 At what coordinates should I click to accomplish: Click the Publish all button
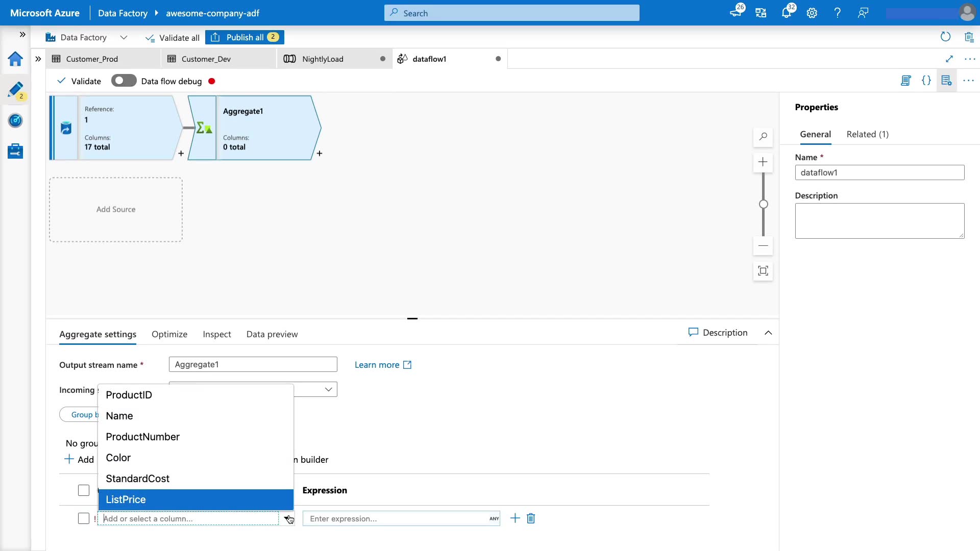[x=245, y=37]
